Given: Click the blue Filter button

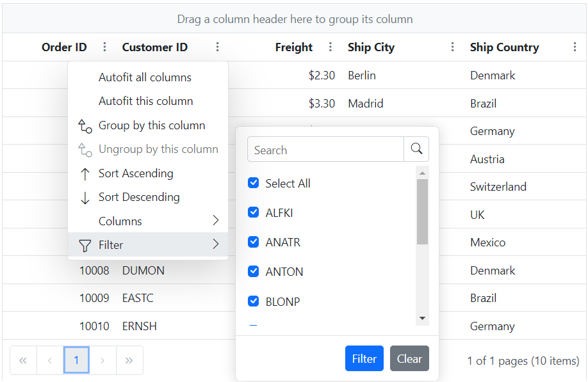Looking at the screenshot, I should 364,358.
